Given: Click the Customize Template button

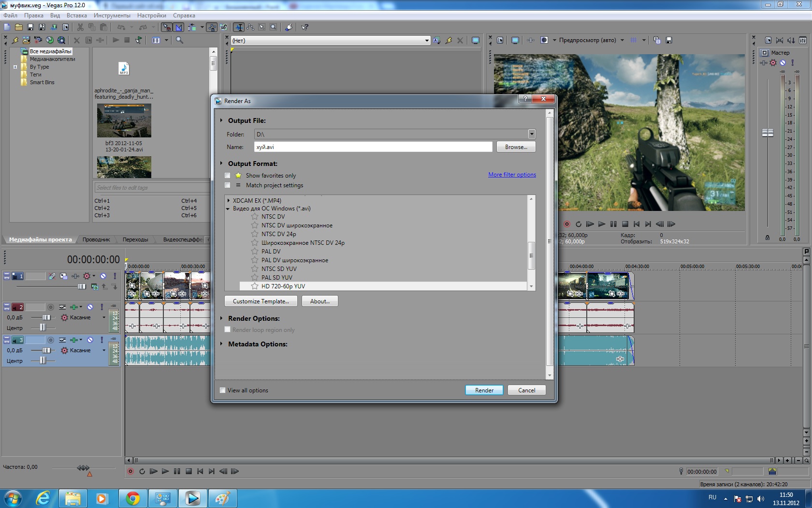Looking at the screenshot, I should coord(261,301).
